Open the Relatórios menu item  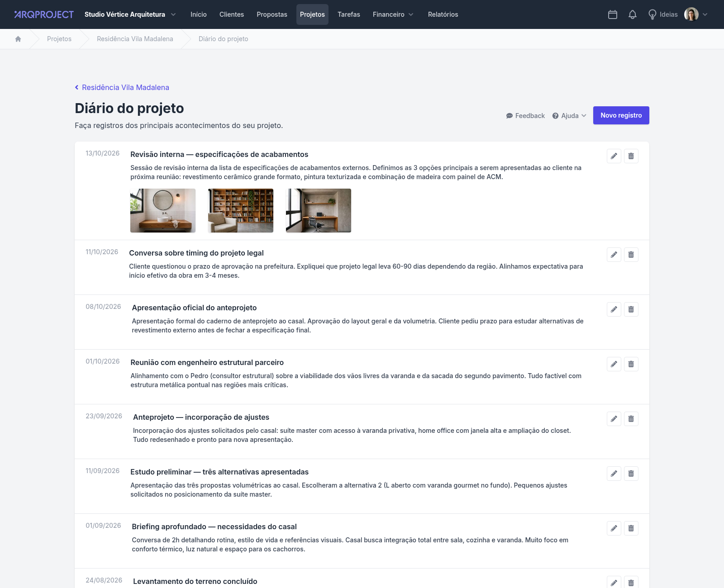coord(443,14)
